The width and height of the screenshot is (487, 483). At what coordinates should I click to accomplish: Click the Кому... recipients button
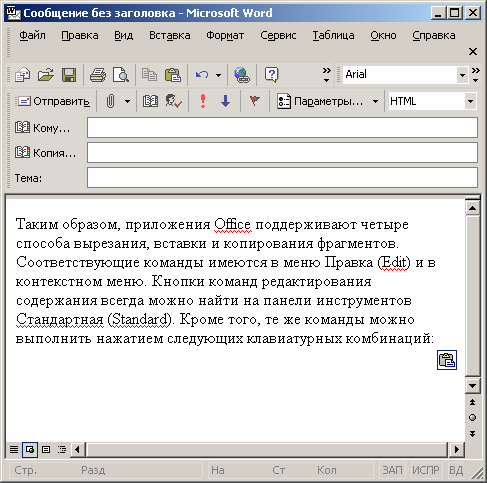43,128
